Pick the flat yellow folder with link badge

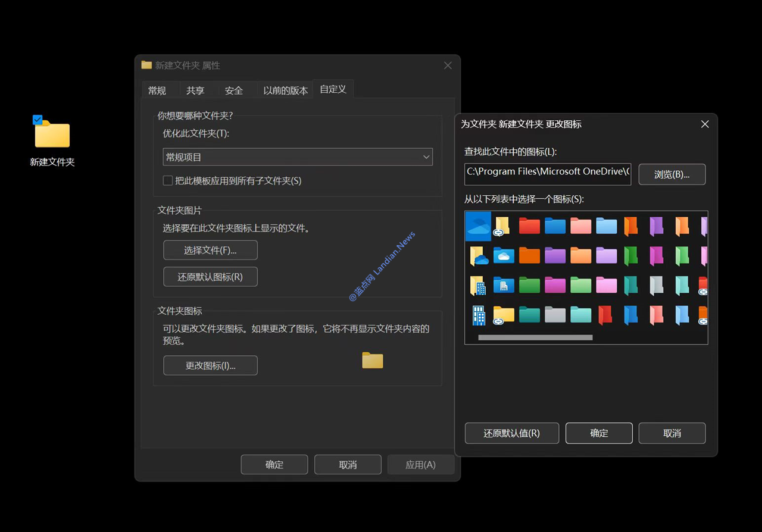coord(504,315)
